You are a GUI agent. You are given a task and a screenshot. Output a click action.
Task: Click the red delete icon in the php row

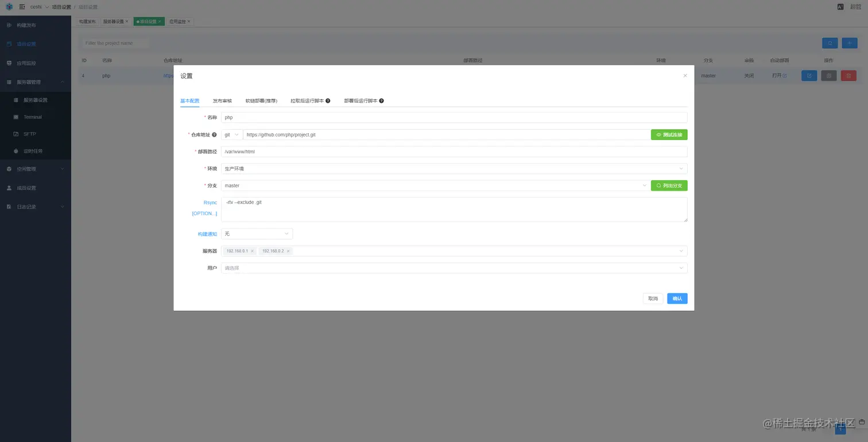click(848, 76)
